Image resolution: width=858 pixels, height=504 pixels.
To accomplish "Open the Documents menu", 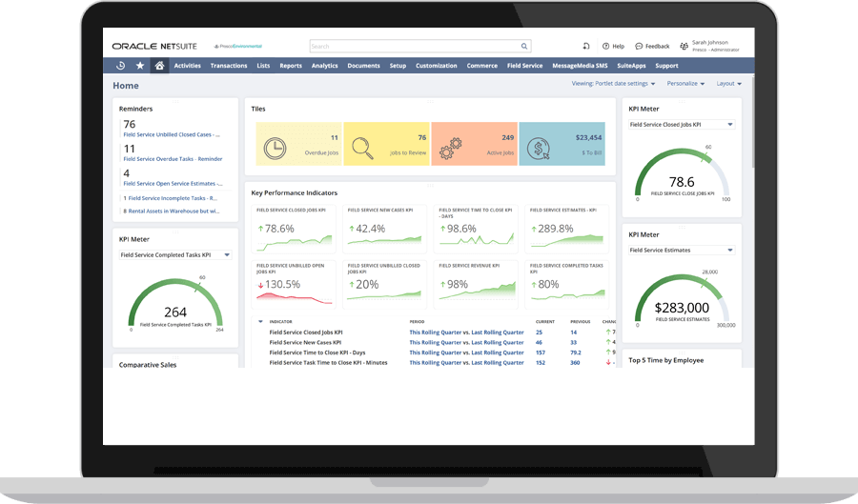I will [x=363, y=66].
